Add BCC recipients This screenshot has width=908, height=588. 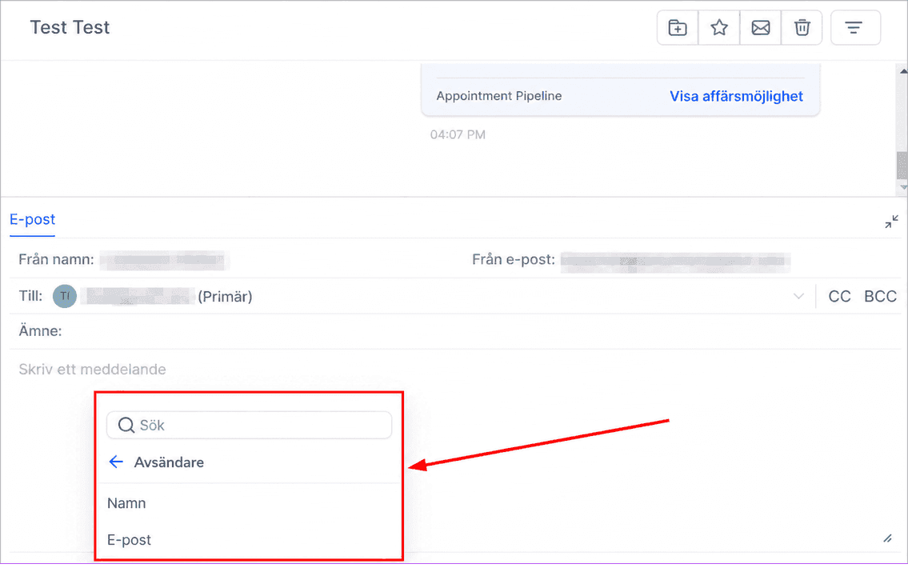coord(880,296)
